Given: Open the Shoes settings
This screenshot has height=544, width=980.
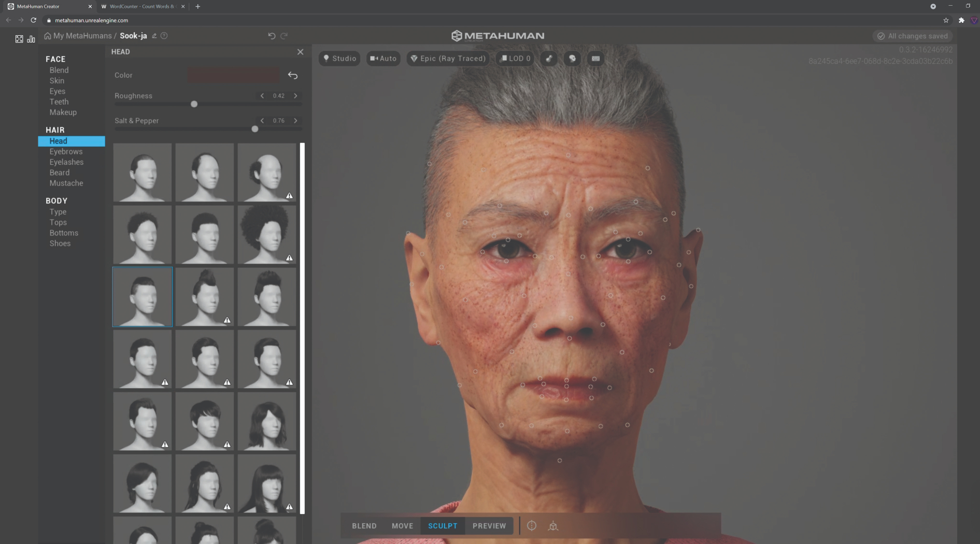Looking at the screenshot, I should click(60, 244).
